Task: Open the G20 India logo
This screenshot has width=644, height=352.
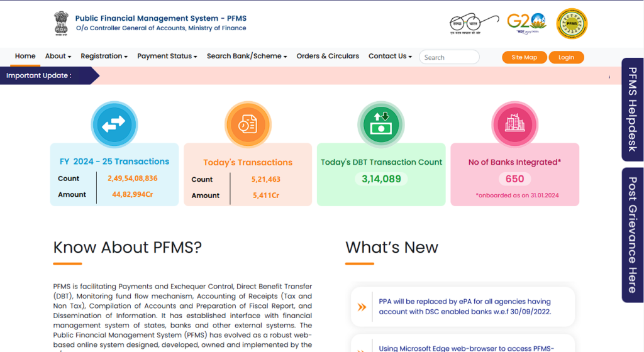Action: (x=526, y=23)
